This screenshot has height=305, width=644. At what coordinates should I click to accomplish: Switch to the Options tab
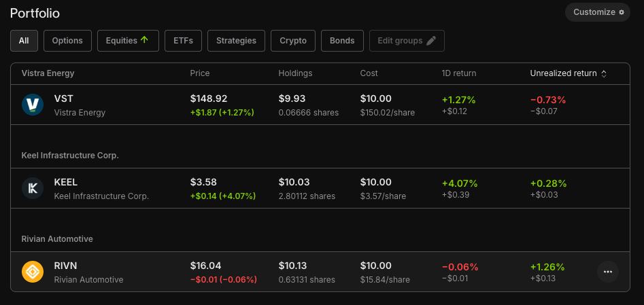point(67,41)
